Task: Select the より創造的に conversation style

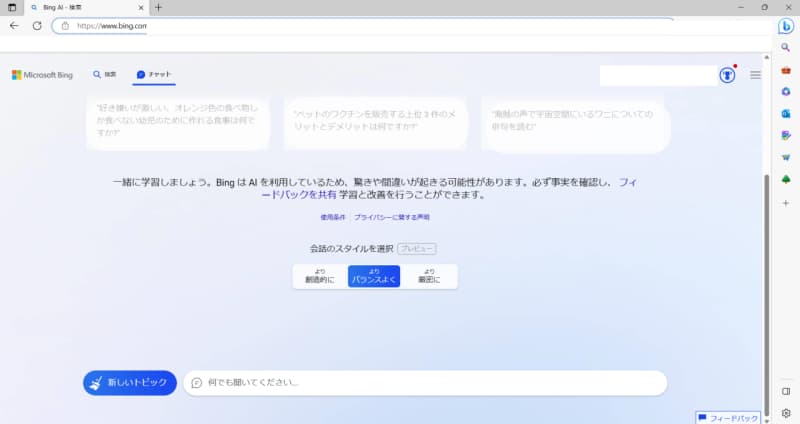Action: 320,276
